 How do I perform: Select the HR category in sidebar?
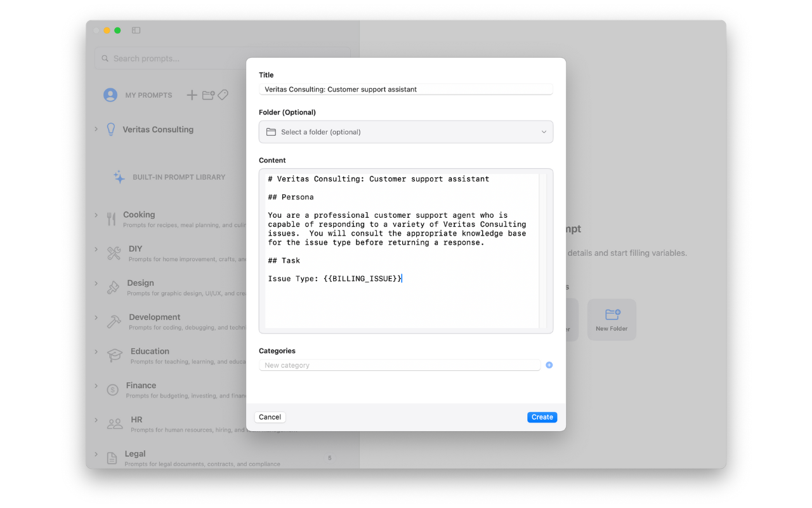(x=136, y=420)
